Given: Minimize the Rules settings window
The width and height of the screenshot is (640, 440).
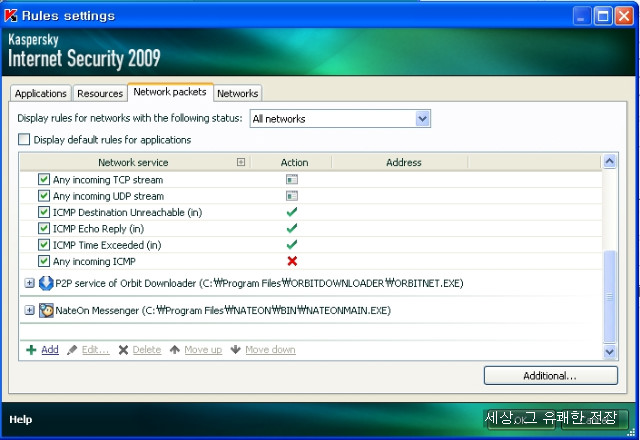Looking at the screenshot, I should tap(582, 16).
